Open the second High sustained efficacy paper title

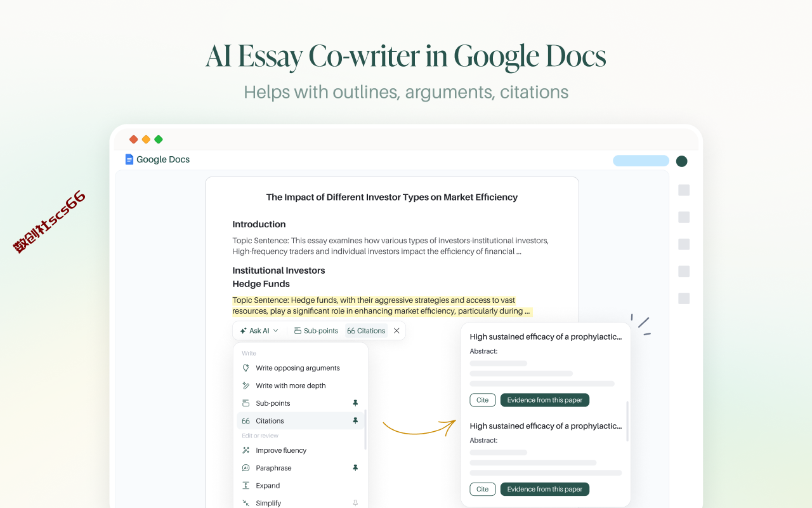(x=546, y=426)
